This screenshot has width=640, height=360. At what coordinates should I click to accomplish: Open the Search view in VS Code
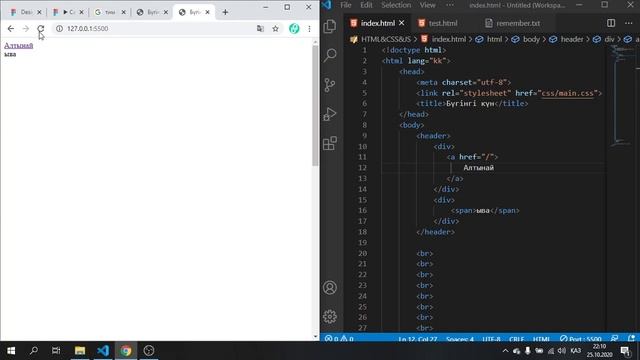[330, 55]
